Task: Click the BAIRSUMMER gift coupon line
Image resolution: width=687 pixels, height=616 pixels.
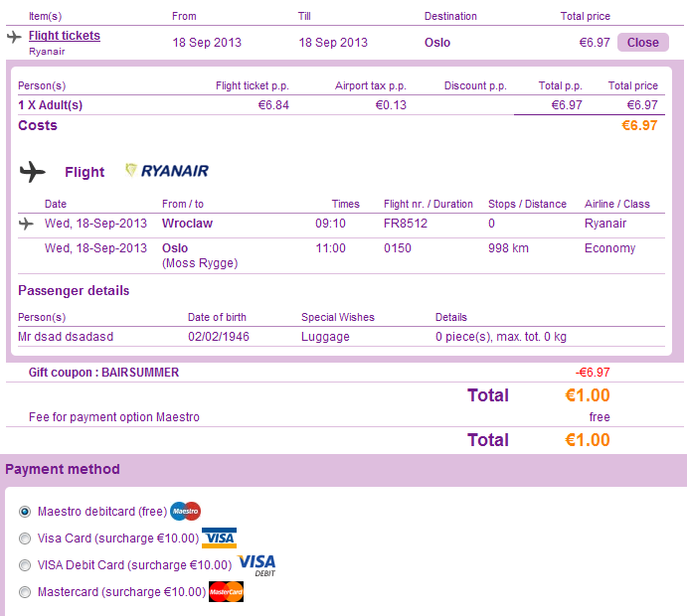Action: [x=103, y=373]
